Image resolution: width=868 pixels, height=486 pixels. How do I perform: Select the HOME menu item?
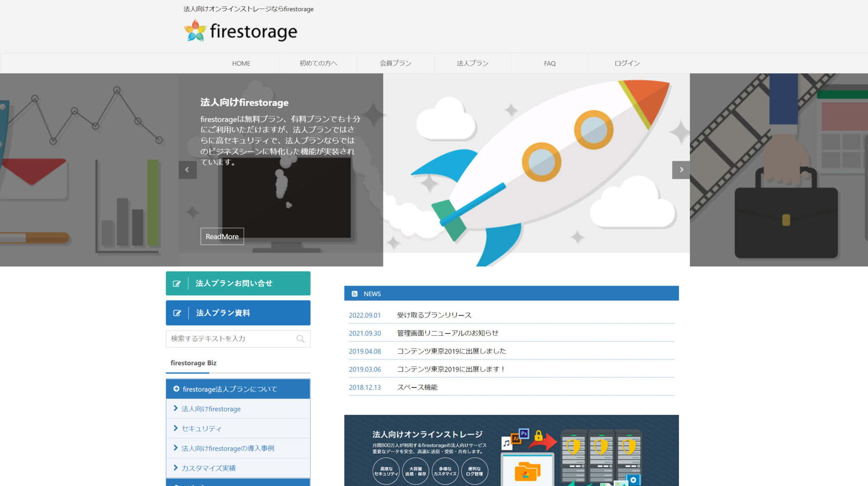coord(241,63)
